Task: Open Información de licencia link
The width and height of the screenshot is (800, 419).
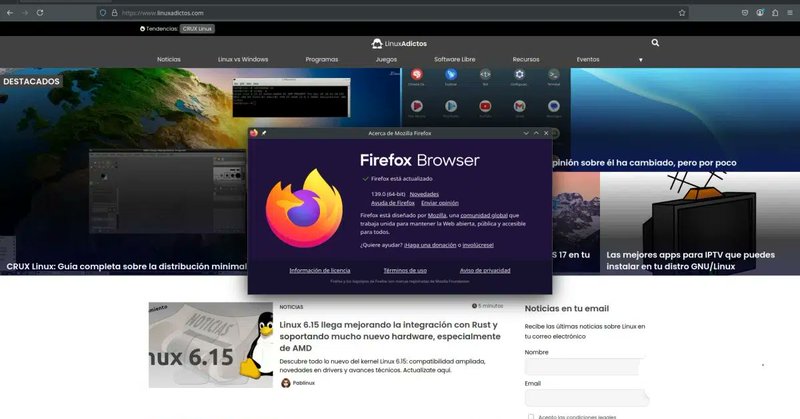Action: [320, 270]
